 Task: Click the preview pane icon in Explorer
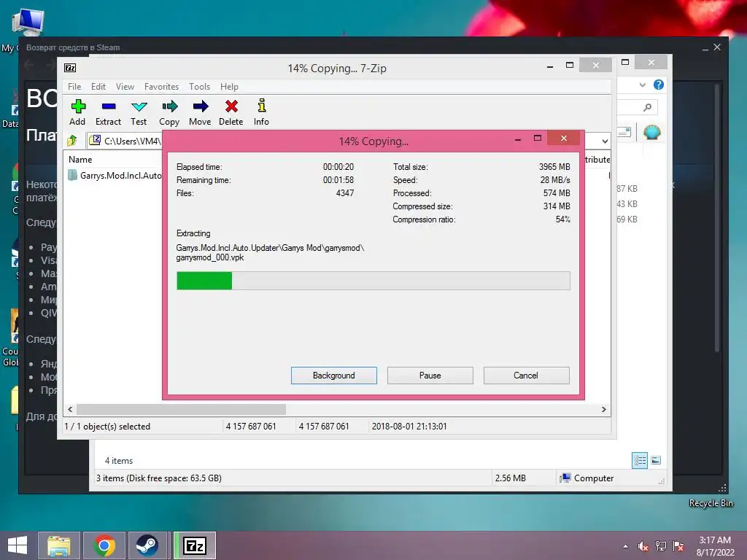coord(624,132)
